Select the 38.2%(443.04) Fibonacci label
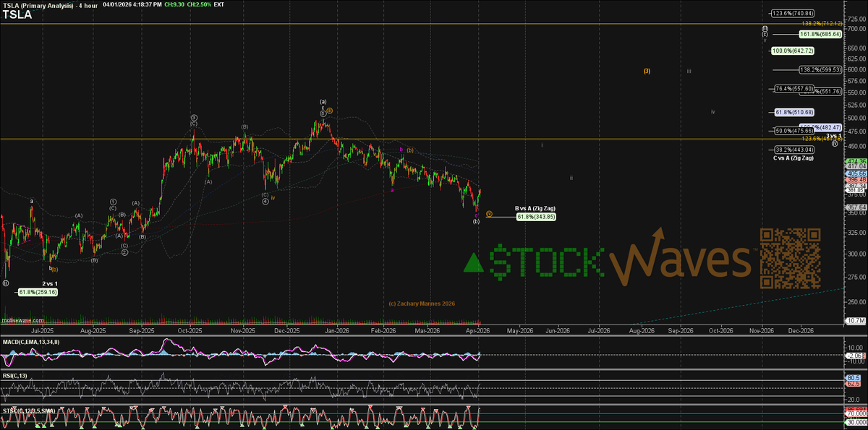868x430 pixels. pos(794,149)
